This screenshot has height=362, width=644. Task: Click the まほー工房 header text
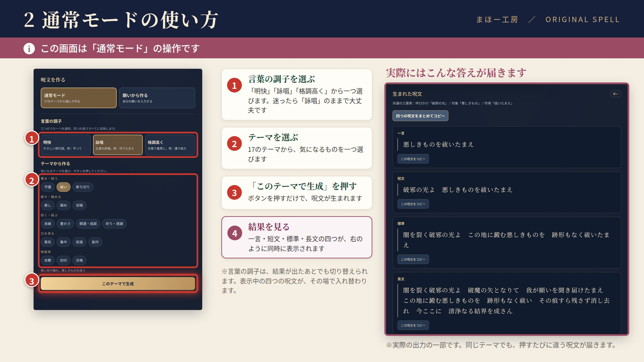tap(497, 20)
